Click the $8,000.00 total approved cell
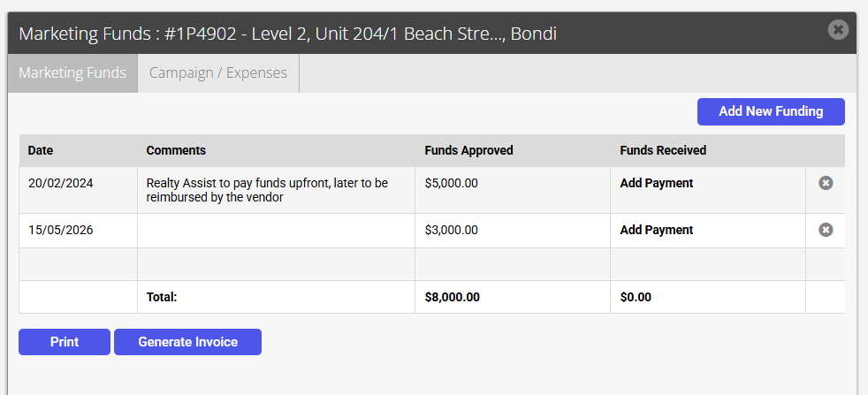The image size is (868, 395). point(513,297)
